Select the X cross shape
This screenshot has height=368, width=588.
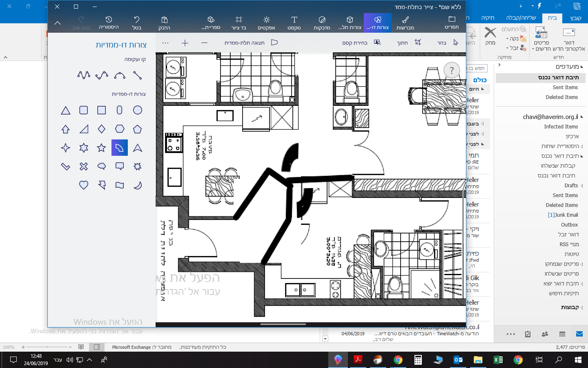[84, 166]
